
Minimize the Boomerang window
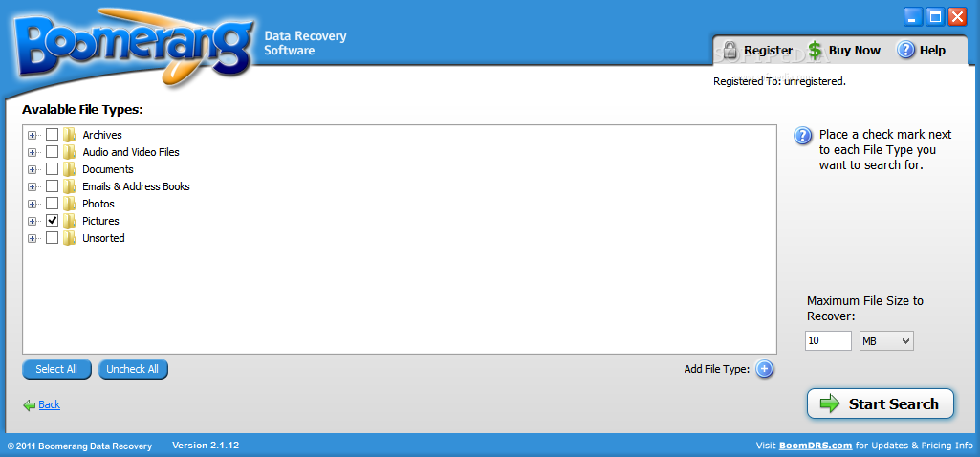[x=913, y=17]
